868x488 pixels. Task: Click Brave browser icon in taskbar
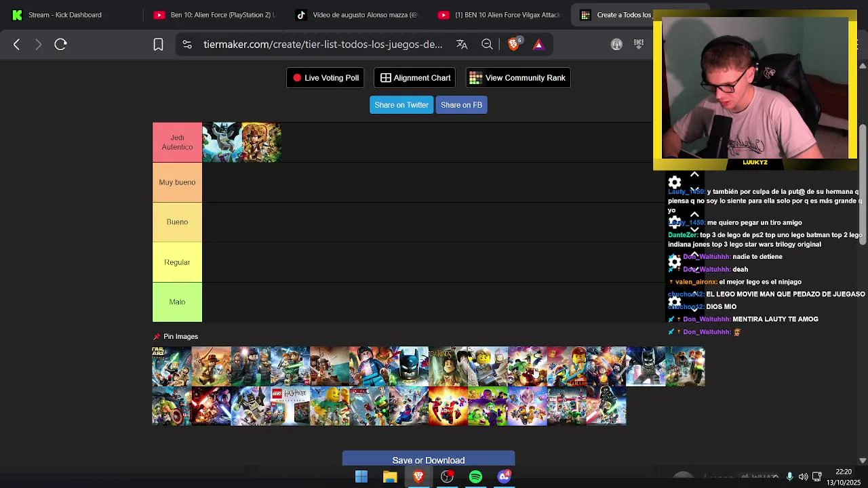pyautogui.click(x=418, y=477)
